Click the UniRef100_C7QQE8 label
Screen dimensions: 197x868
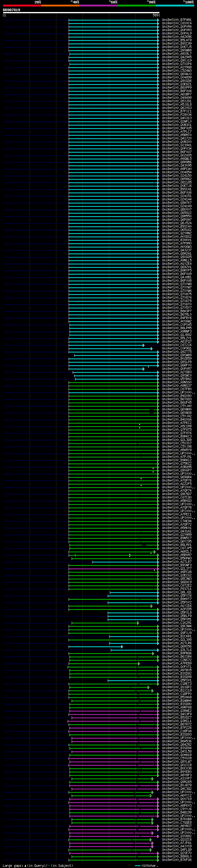(176, 822)
